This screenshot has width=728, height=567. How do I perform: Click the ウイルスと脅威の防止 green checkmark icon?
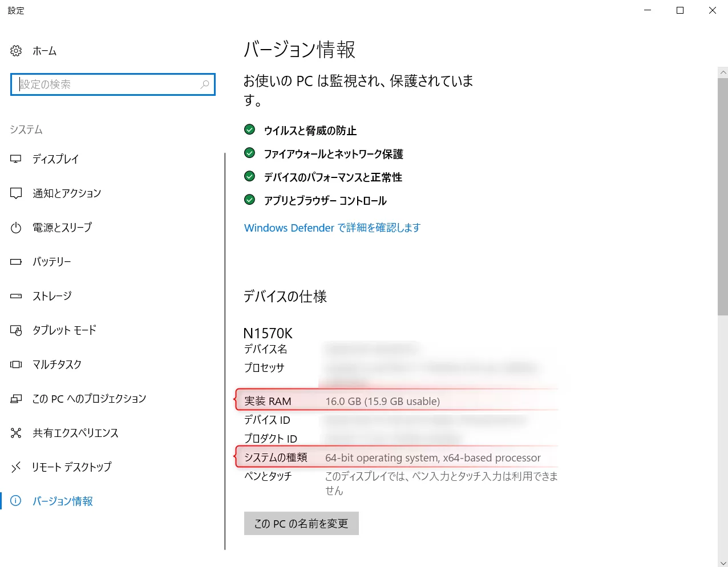point(249,129)
